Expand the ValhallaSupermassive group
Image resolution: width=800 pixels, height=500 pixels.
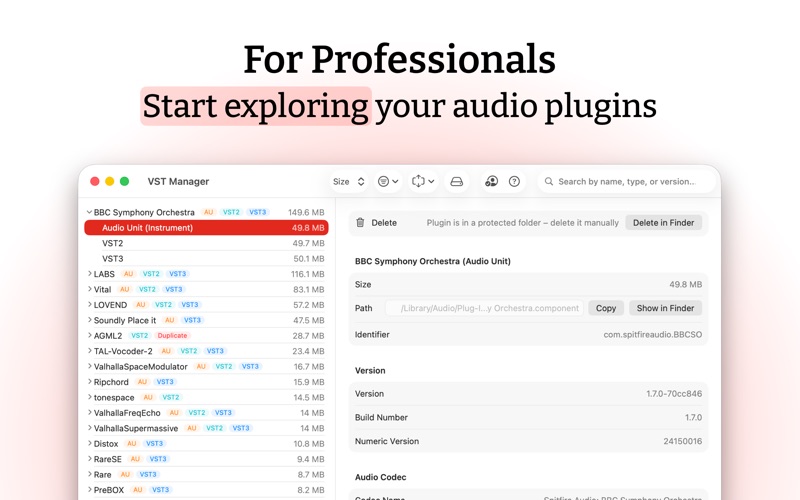point(89,428)
